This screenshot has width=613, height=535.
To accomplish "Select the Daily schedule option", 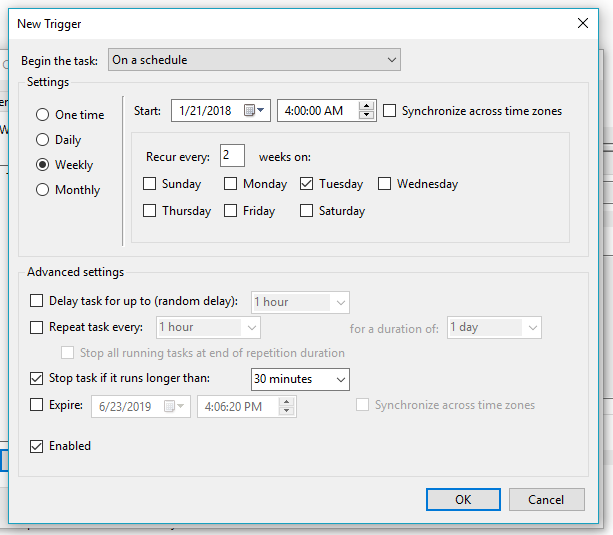I will [43, 140].
